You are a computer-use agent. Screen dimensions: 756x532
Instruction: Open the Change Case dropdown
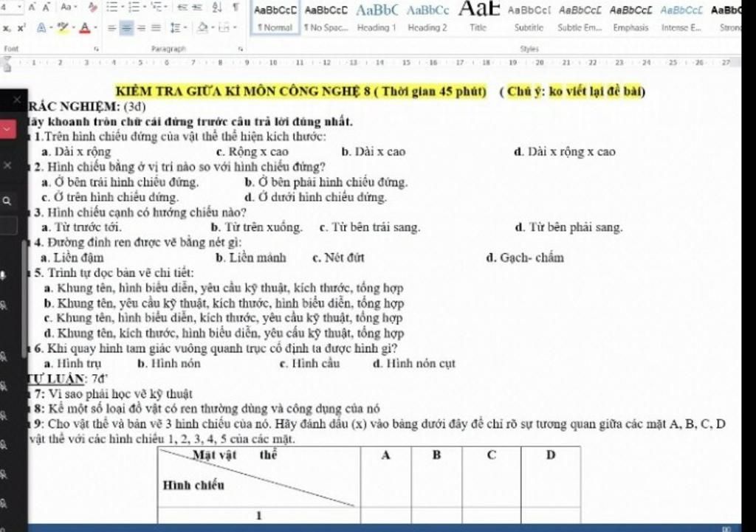(69, 7)
